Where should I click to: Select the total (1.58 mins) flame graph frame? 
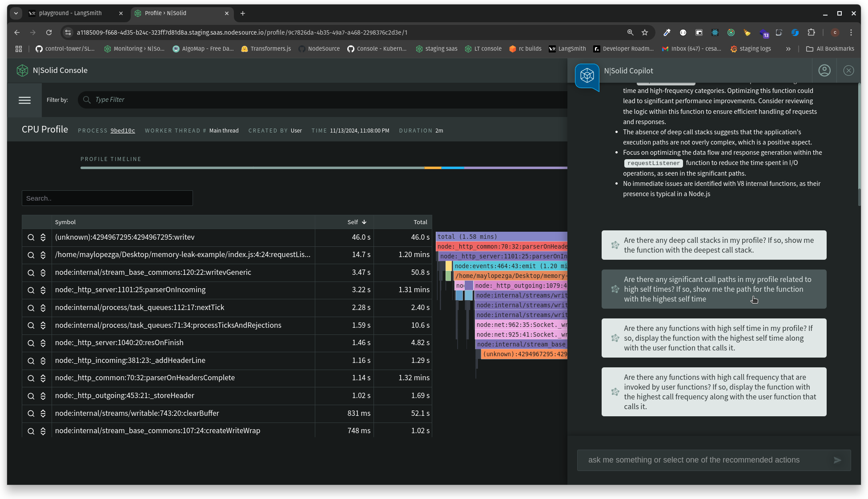coord(502,237)
